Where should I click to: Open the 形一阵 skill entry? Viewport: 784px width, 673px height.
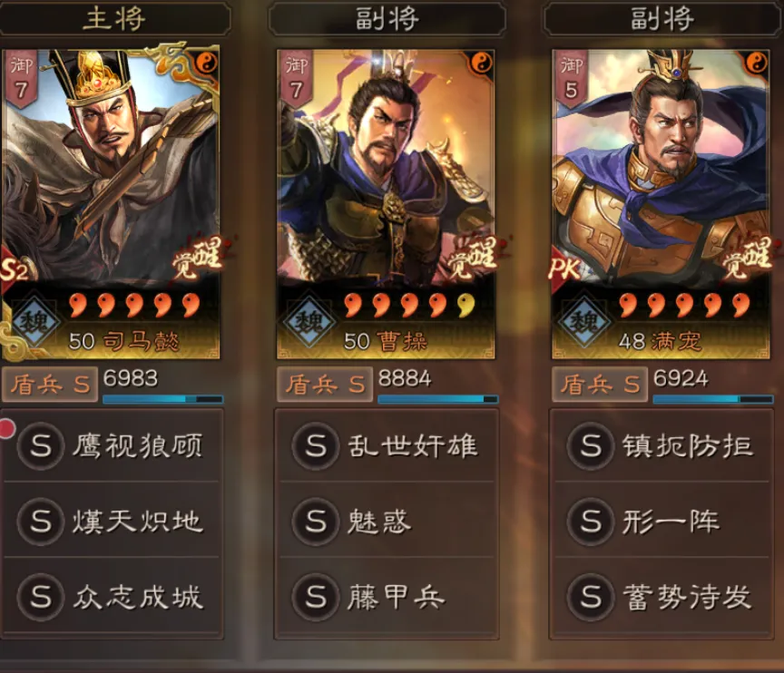pyautogui.click(x=661, y=522)
